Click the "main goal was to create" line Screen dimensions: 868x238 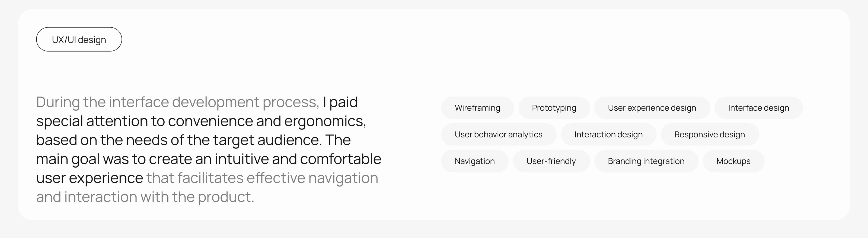tap(209, 159)
